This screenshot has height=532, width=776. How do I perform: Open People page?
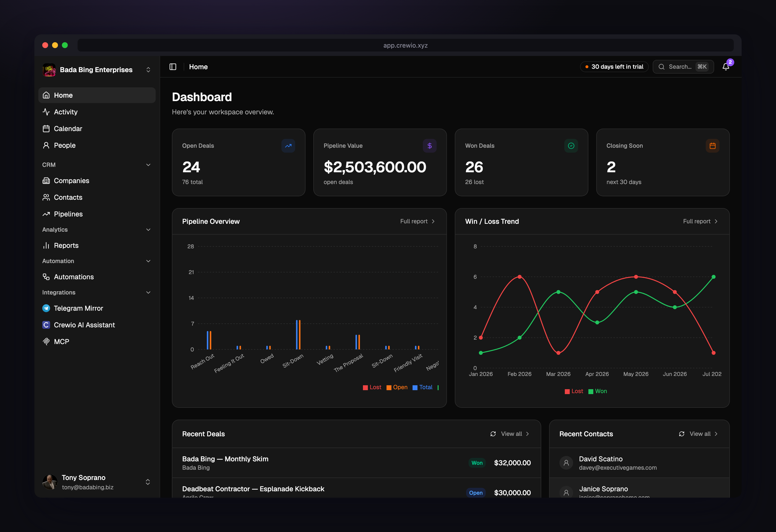tap(97, 146)
